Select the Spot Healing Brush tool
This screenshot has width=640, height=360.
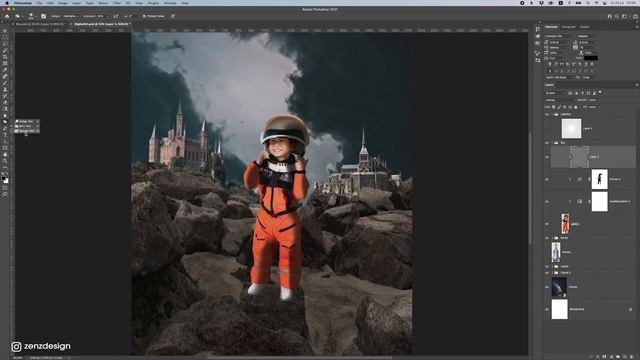click(5, 77)
